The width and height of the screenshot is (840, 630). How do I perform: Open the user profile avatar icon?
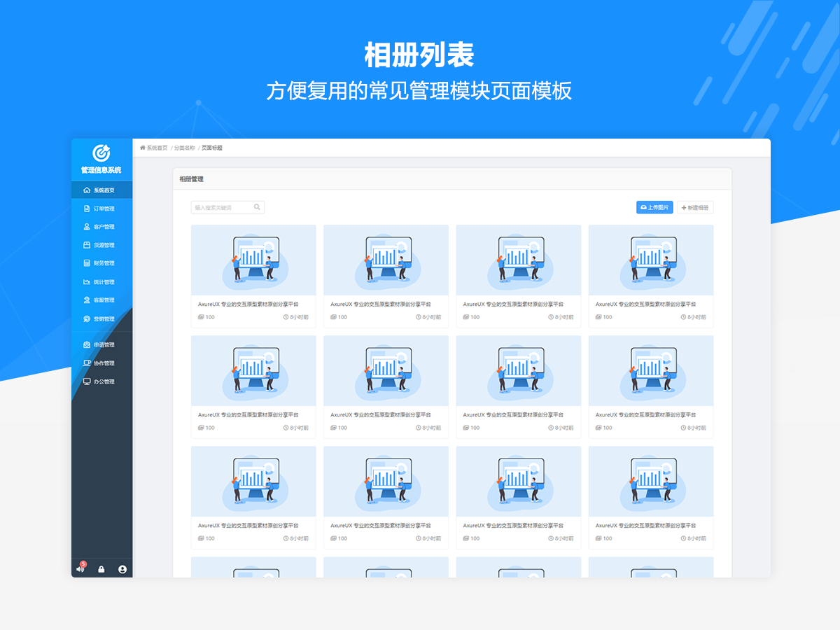click(x=122, y=570)
